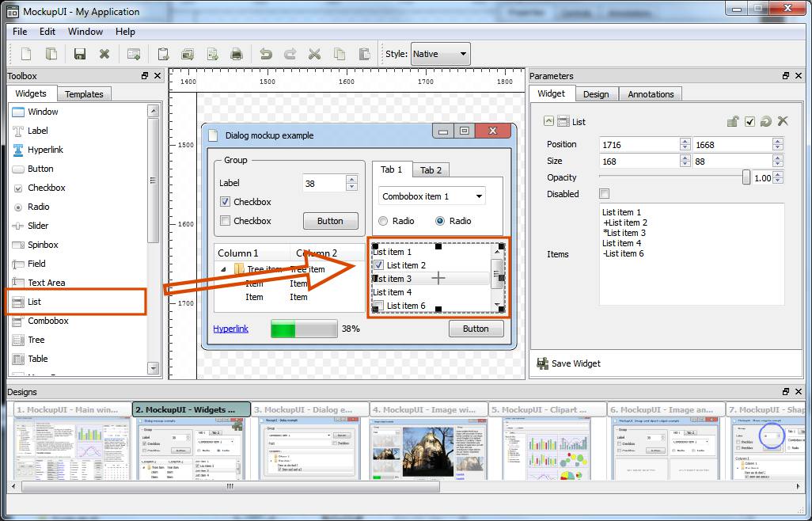The height and width of the screenshot is (521, 812).
Task: Select the Checkbox widget in Toolbox
Action: (x=39, y=188)
